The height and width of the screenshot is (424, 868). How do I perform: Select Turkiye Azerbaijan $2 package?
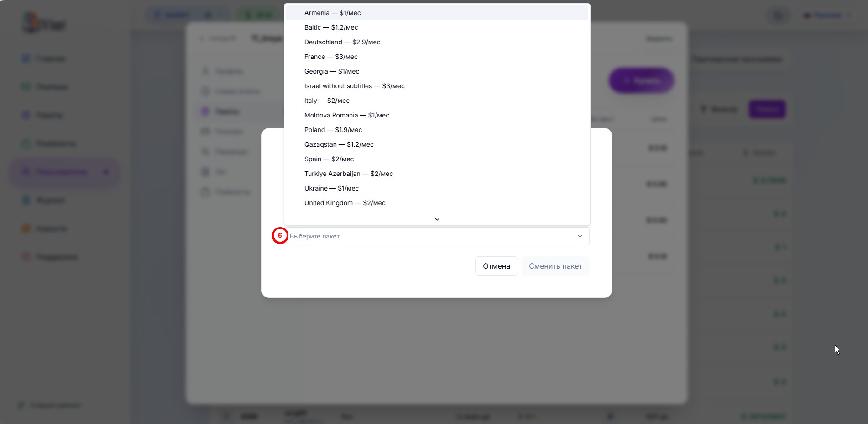pos(348,174)
